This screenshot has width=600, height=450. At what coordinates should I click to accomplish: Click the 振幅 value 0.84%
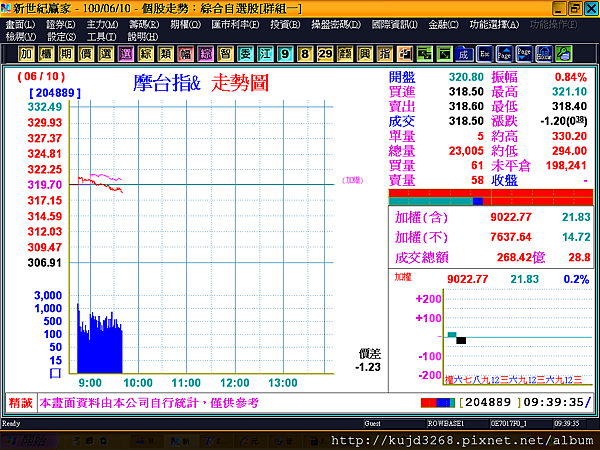tap(571, 77)
